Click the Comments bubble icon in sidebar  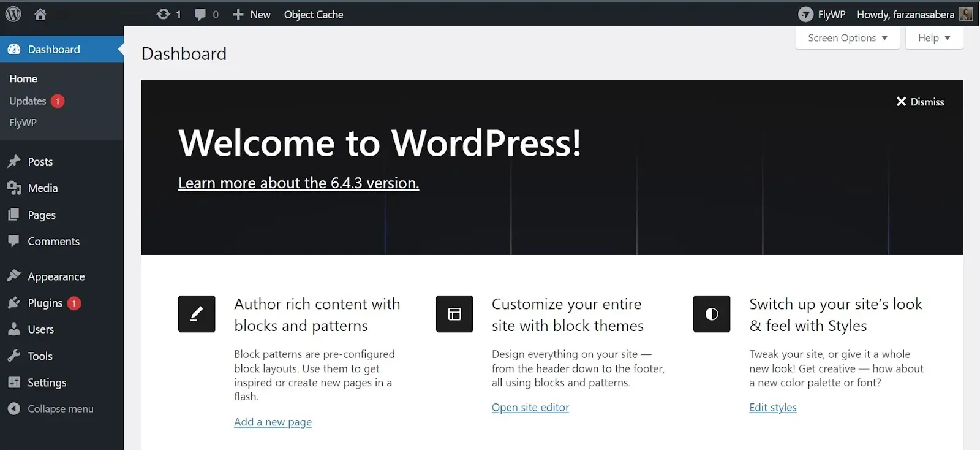click(x=14, y=241)
